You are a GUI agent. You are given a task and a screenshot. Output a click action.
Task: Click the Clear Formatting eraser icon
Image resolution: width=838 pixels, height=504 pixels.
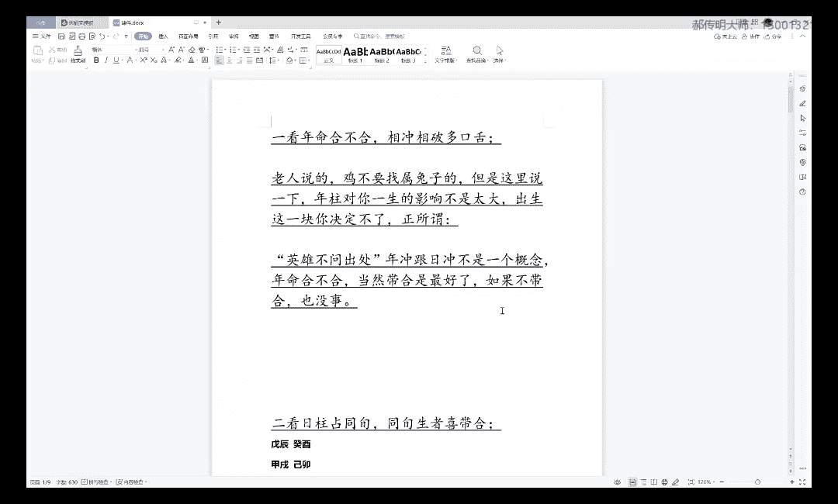pyautogui.click(x=191, y=50)
